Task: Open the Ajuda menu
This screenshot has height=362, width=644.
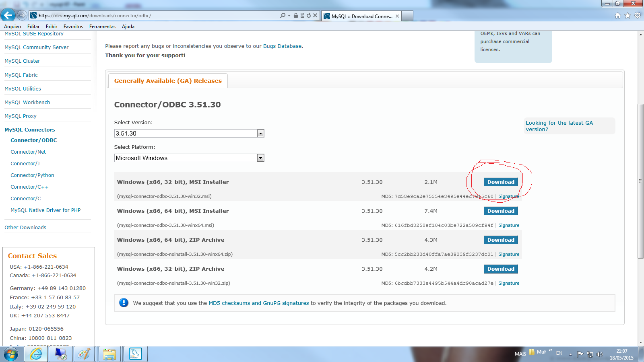Action: click(x=128, y=27)
